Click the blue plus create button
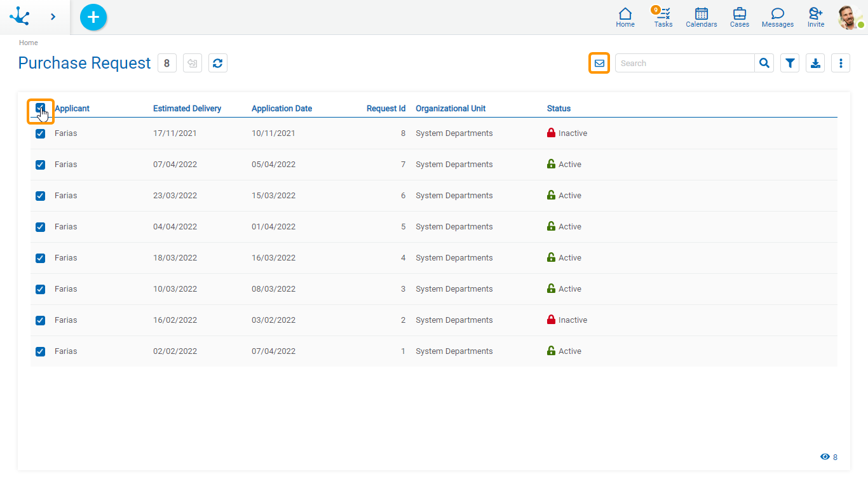Viewport: 868px width, 488px height. [93, 17]
